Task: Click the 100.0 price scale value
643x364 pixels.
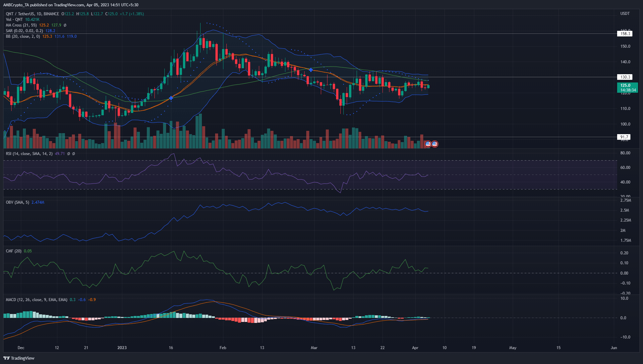Action: click(x=625, y=124)
